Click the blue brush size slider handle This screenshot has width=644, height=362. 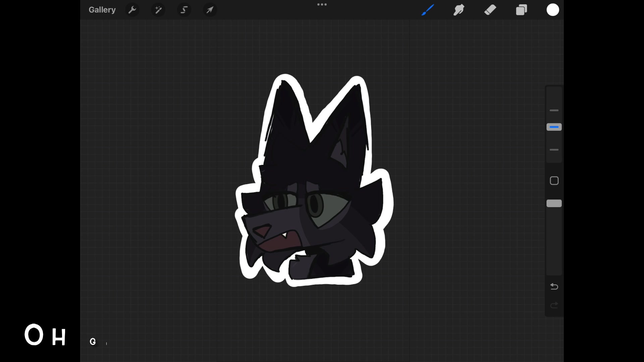pos(554,127)
